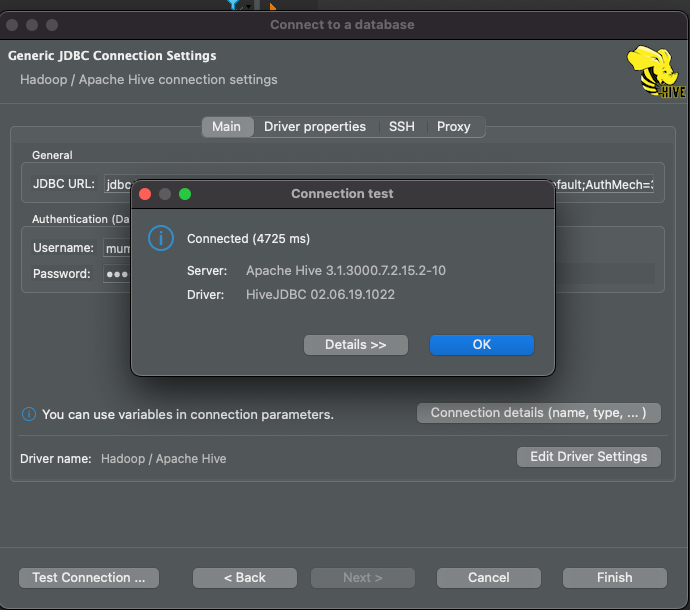Click Edit Driver Settings button

[589, 457]
